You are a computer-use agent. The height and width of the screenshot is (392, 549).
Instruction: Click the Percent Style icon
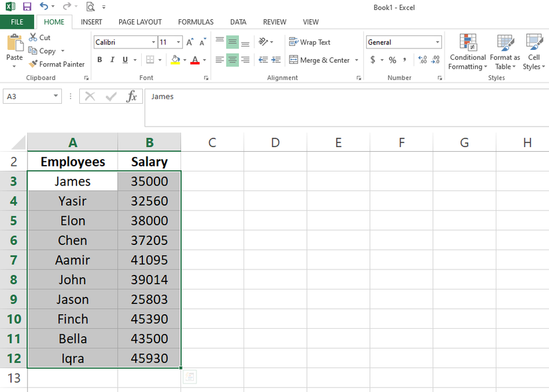(393, 60)
